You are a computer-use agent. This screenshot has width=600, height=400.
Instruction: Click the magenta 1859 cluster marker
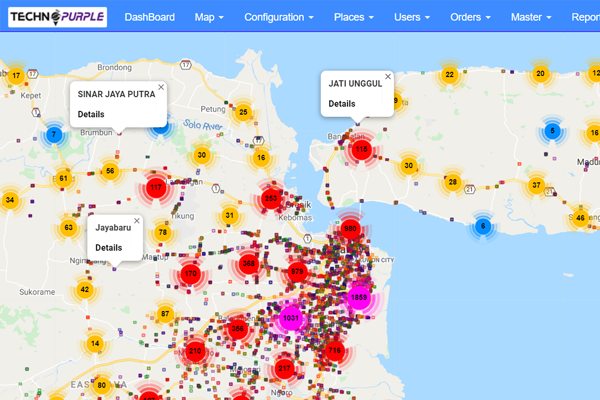click(x=359, y=297)
